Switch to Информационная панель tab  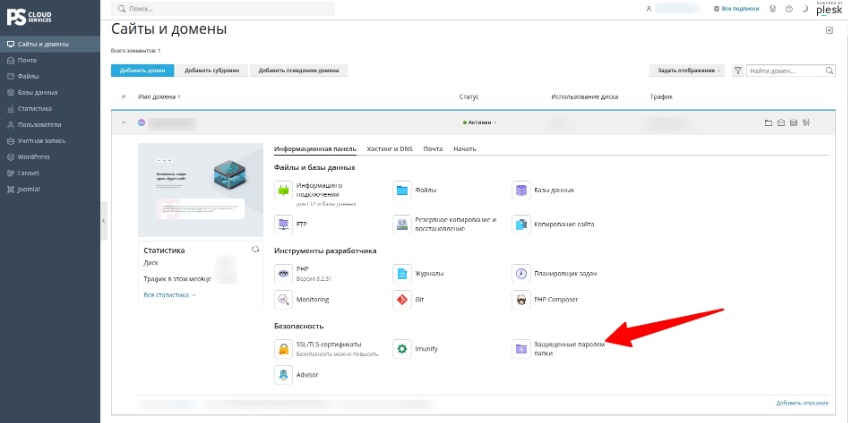point(315,149)
